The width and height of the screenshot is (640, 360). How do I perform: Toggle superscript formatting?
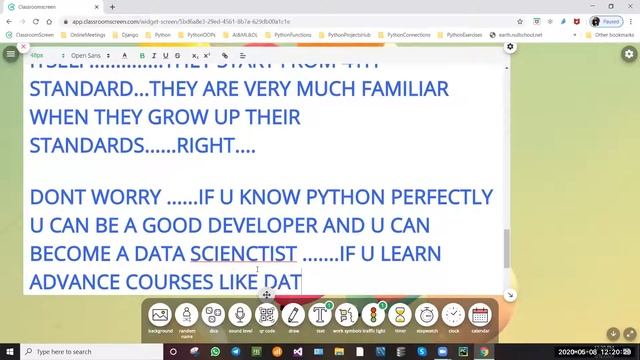point(207,56)
